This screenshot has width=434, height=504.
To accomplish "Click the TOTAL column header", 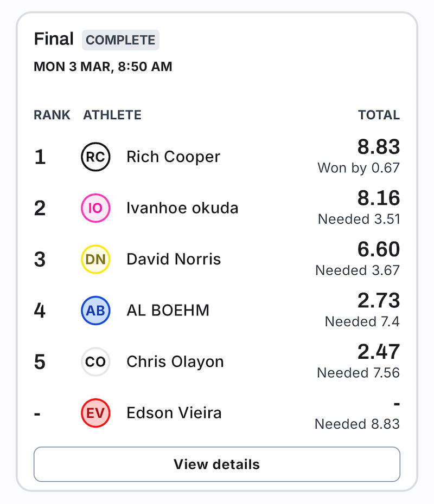I will pos(379,115).
